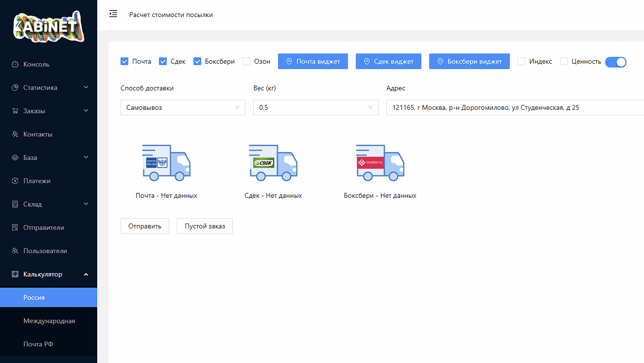Open the Консоль panel icon

[x=14, y=64]
